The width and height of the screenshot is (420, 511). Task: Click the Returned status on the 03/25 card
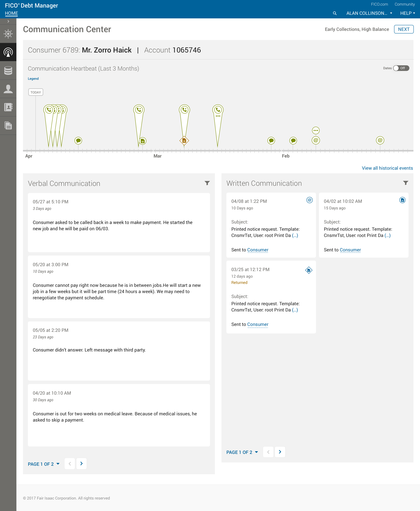[x=239, y=283]
